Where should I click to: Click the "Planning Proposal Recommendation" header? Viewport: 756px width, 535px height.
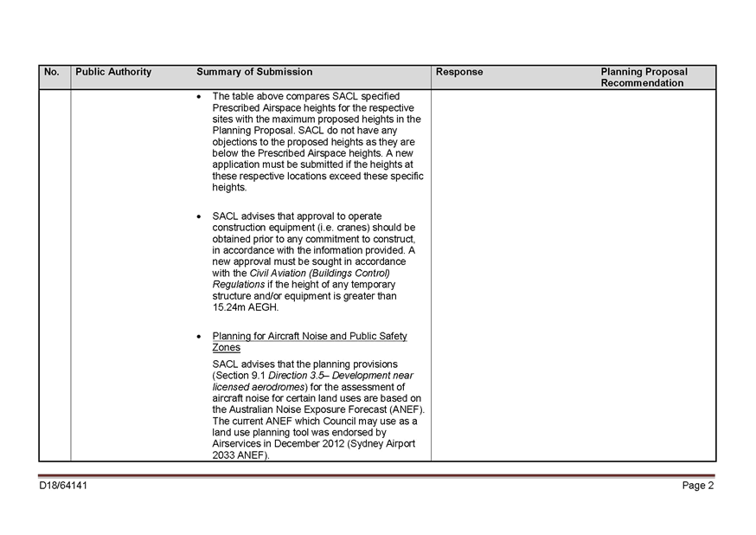tap(644, 78)
